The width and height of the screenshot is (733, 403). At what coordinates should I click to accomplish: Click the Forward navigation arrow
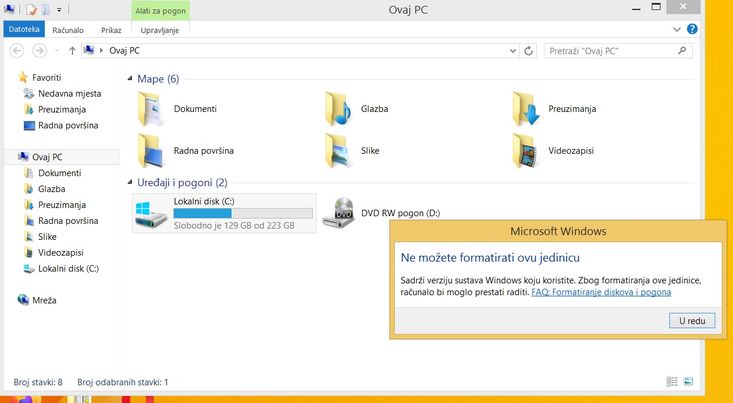click(x=40, y=50)
